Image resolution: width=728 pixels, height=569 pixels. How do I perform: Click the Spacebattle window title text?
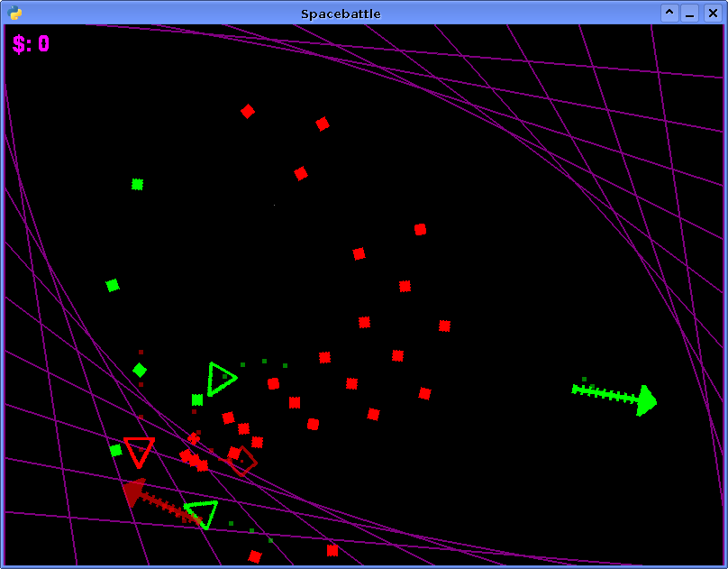pos(341,14)
